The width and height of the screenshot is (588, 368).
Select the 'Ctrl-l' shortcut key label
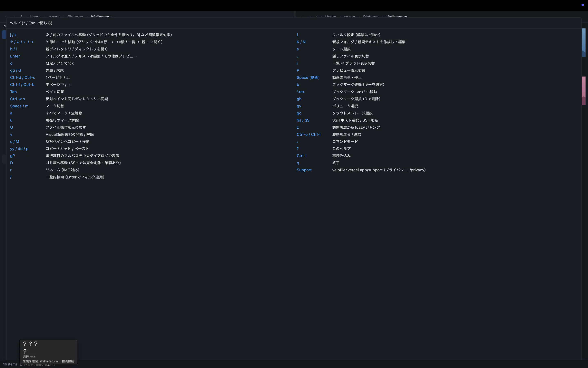click(x=301, y=156)
